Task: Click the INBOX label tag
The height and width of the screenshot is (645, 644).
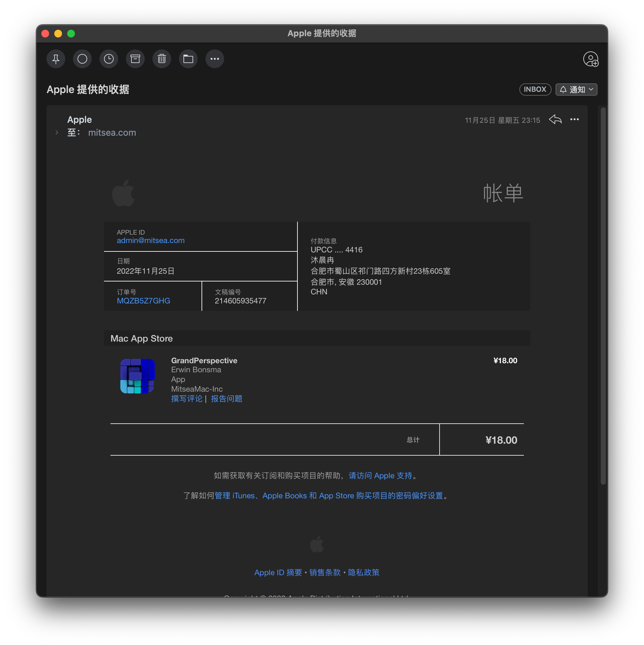Action: [535, 90]
